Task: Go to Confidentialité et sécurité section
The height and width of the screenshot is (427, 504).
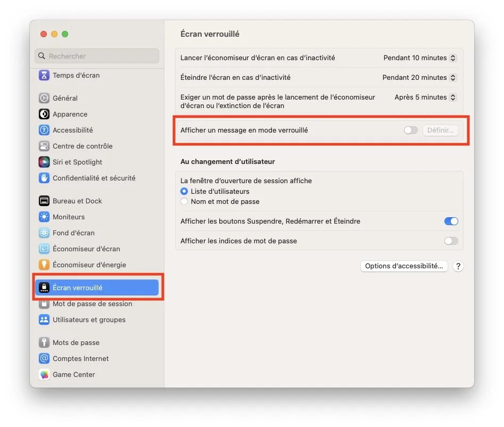Action: pyautogui.click(x=94, y=178)
